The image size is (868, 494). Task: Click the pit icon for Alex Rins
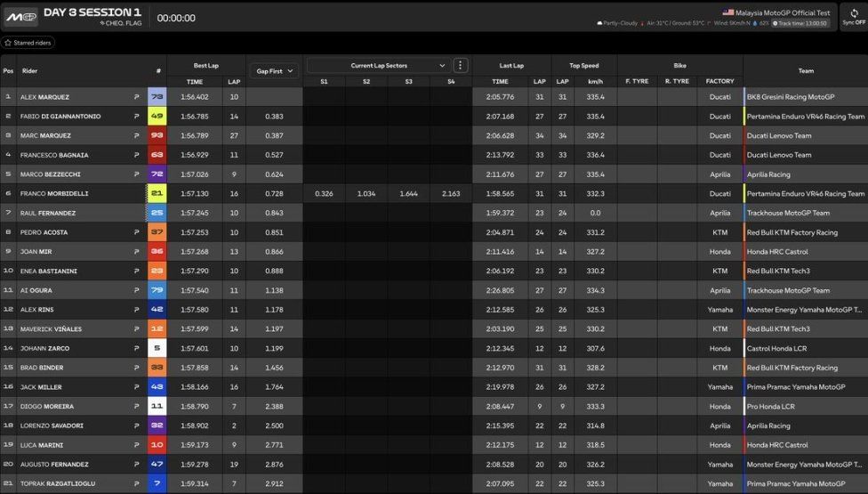(136, 310)
